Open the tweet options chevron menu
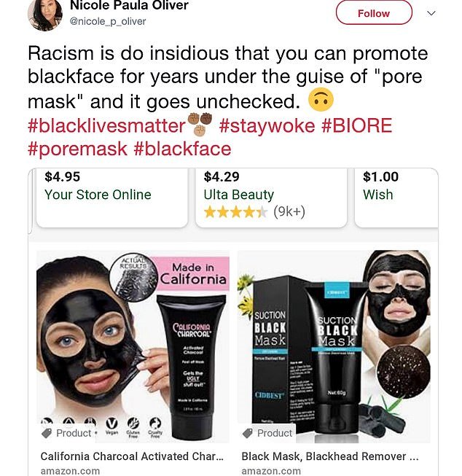The width and height of the screenshot is (462, 476). (431, 13)
